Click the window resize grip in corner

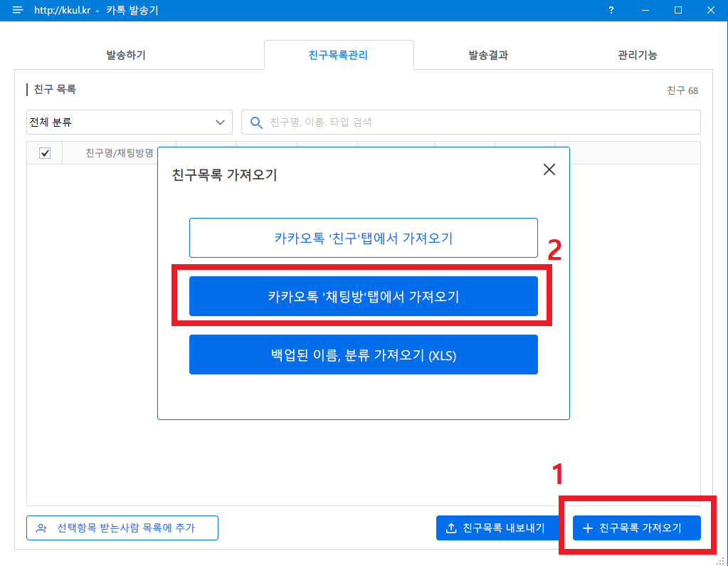[x=721, y=561]
